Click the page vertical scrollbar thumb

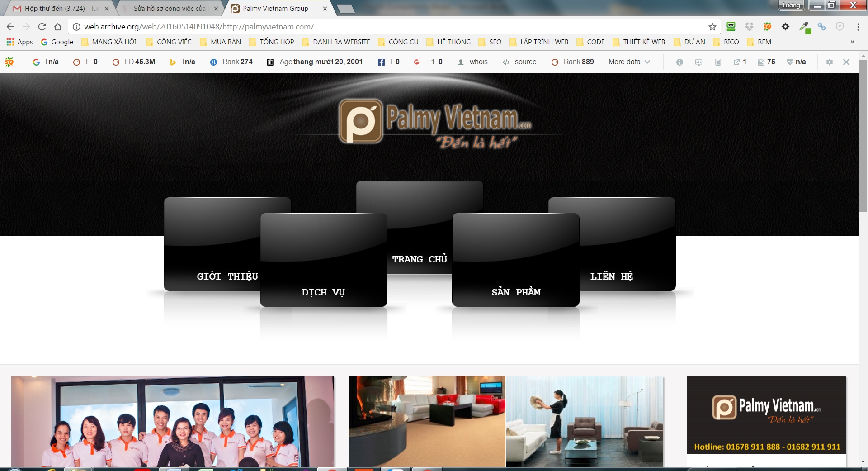(863, 136)
